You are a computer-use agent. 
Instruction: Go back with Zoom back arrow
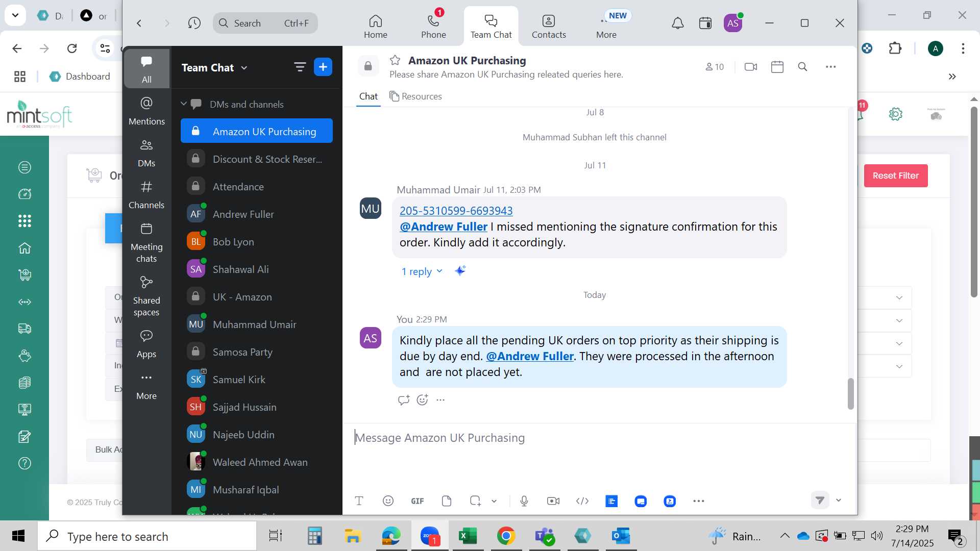coord(139,23)
